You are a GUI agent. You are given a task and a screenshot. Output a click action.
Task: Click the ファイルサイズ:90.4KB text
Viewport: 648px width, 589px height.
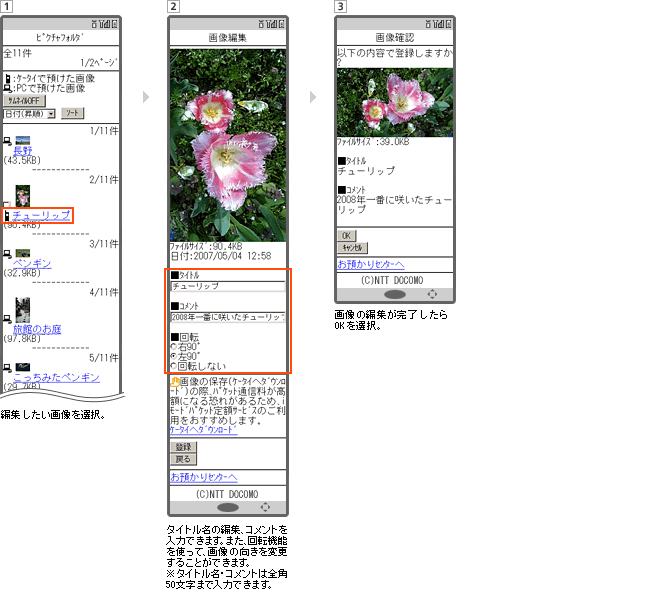[206, 246]
